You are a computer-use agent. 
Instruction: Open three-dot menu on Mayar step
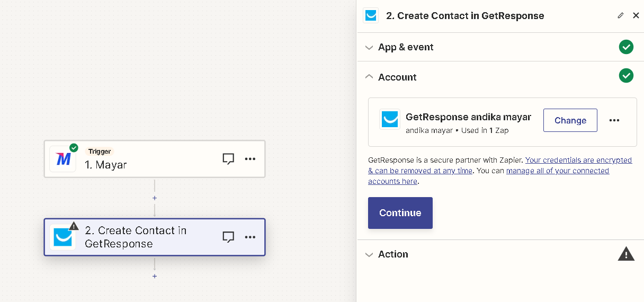click(x=250, y=159)
